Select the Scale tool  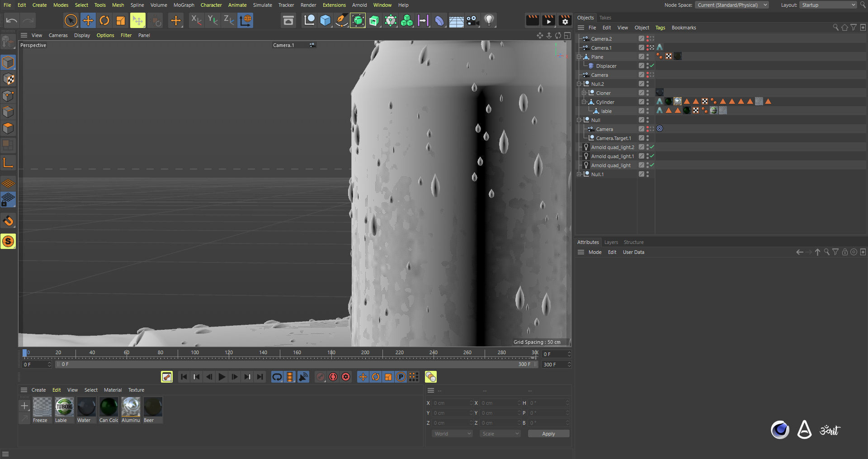(x=121, y=20)
